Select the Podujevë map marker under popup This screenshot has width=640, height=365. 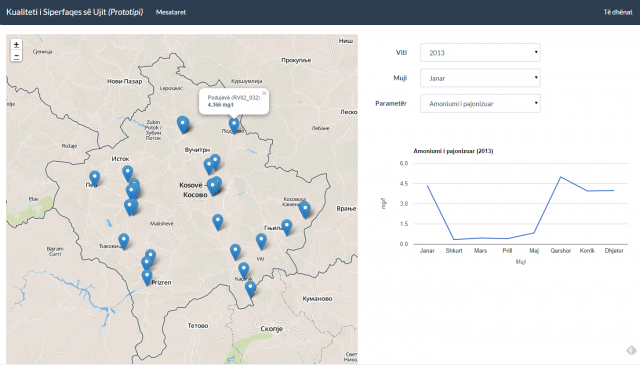coord(234,126)
